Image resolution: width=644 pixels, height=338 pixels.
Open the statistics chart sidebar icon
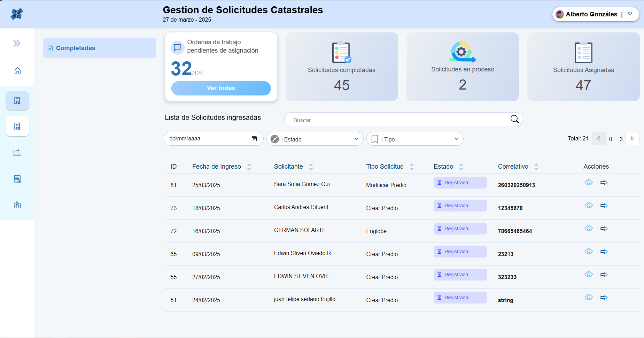click(17, 153)
